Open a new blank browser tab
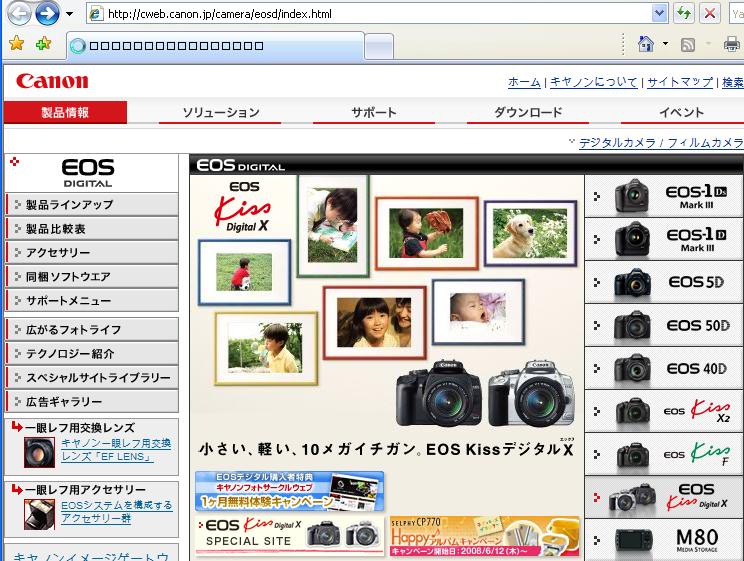This screenshot has width=744, height=561. (x=379, y=47)
